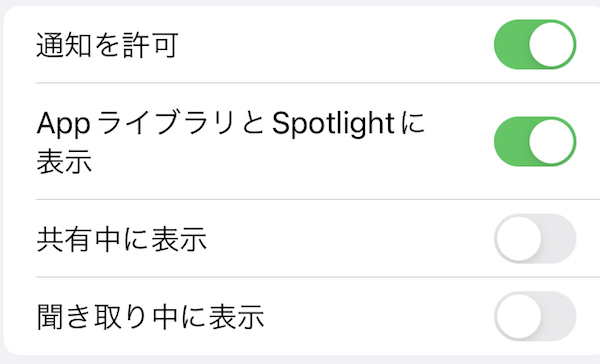Click white knob of Spotlight display switch
Screen dimensions: 600x364
(x=551, y=141)
